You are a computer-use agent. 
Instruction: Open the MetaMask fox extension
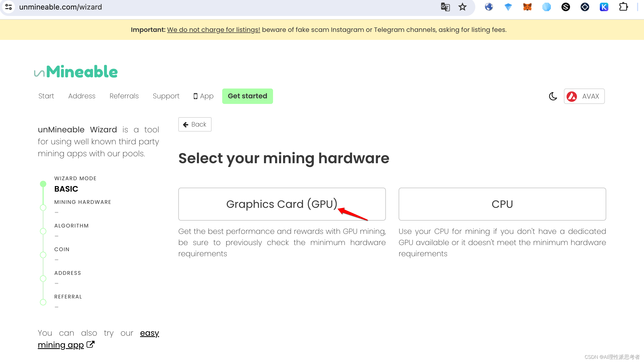(x=527, y=7)
